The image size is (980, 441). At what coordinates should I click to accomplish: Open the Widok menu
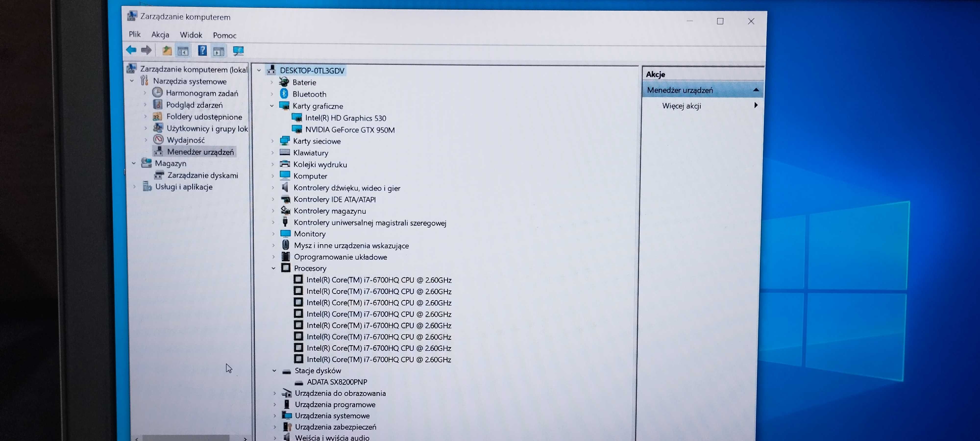[191, 35]
